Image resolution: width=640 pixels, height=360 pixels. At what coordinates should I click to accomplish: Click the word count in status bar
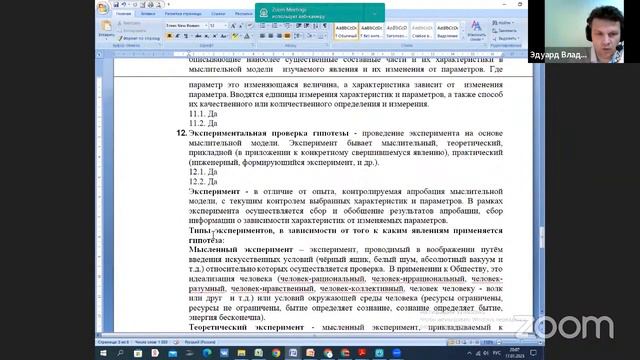point(151,342)
